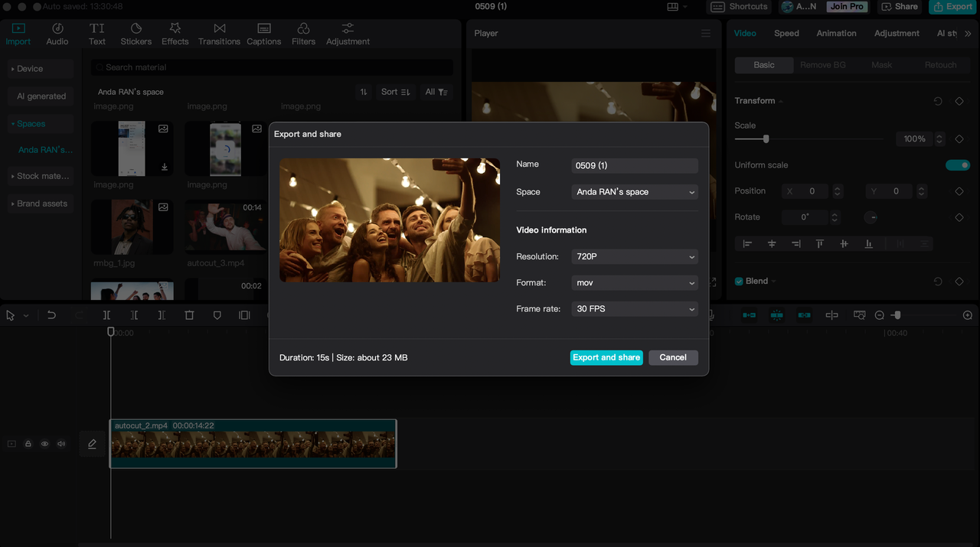980x547 pixels.
Task: Click the Split clip tool
Action: 106,315
